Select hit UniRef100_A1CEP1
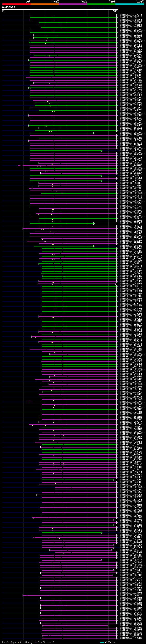 pos(131,105)
